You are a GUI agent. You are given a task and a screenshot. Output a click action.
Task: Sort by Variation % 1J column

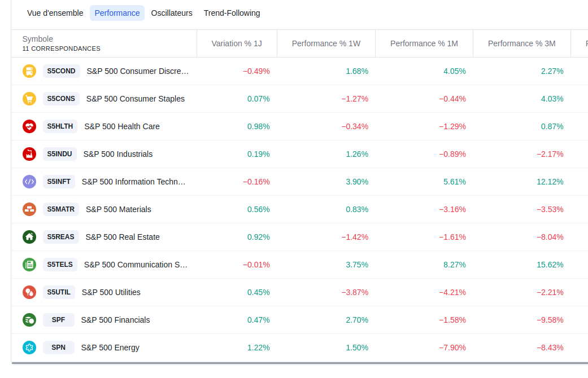[x=237, y=43]
